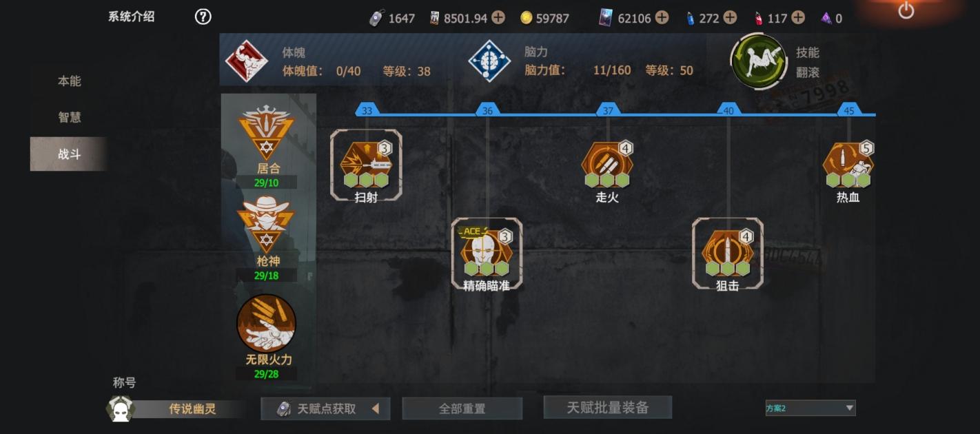The width and height of the screenshot is (980, 434).
Task: Click the 全部重置 button
Action: (x=462, y=409)
